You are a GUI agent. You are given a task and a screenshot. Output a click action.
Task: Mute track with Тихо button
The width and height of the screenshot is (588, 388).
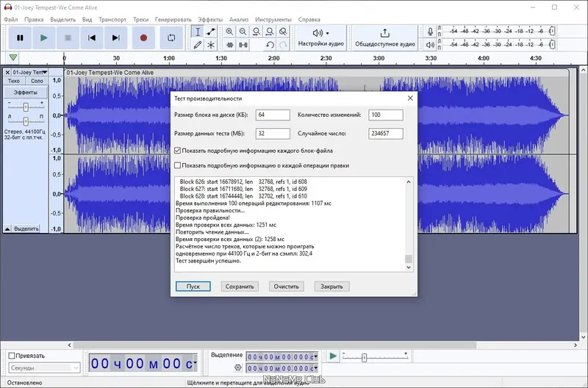tap(14, 81)
